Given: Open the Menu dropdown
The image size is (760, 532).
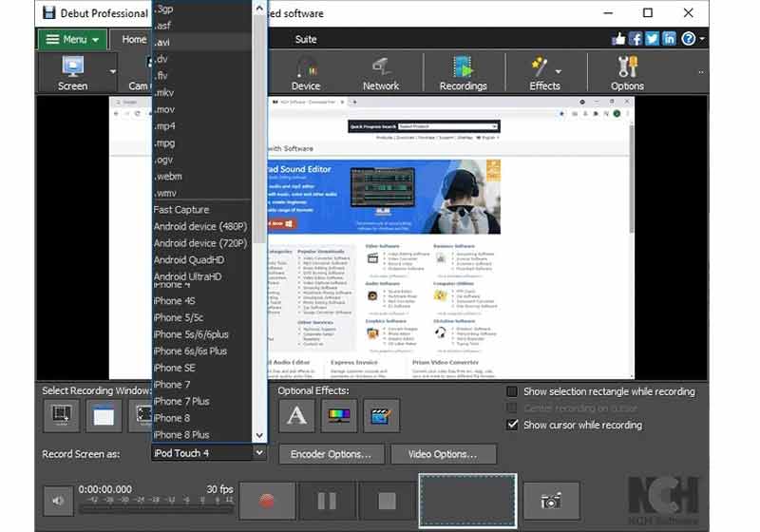Looking at the screenshot, I should [72, 39].
